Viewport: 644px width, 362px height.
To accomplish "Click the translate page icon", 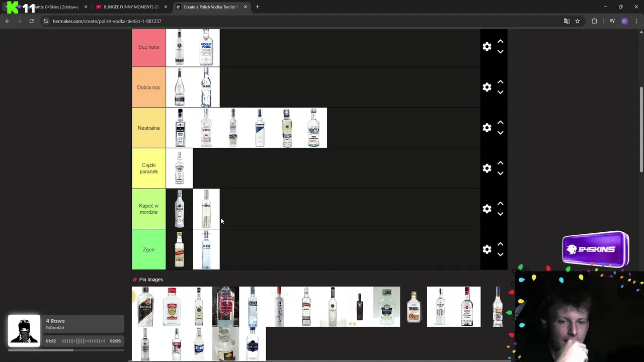I will 567,21.
